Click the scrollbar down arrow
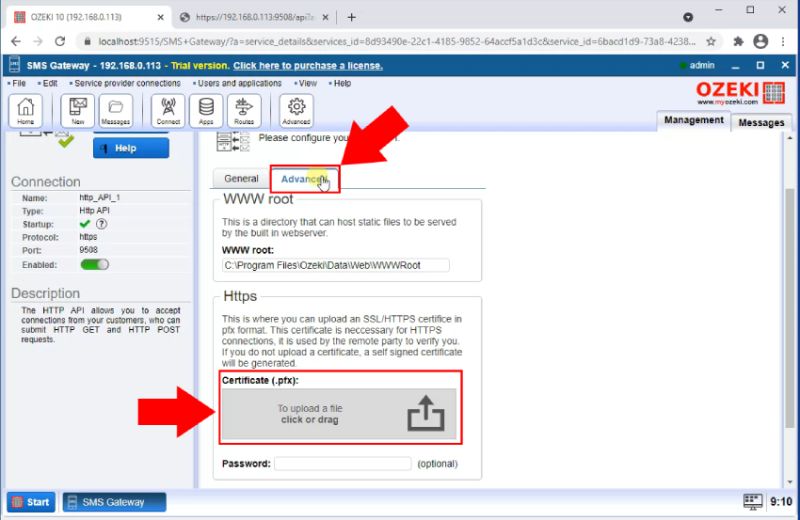The image size is (800, 520). [x=789, y=482]
